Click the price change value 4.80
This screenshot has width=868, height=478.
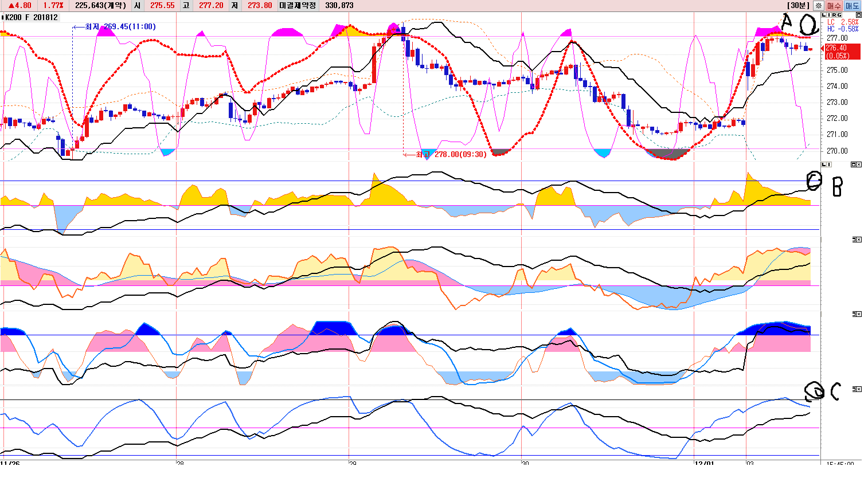pyautogui.click(x=20, y=5)
